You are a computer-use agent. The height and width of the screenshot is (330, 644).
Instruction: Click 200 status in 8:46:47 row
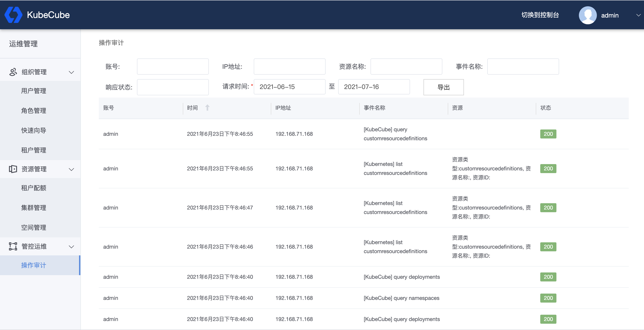(548, 208)
